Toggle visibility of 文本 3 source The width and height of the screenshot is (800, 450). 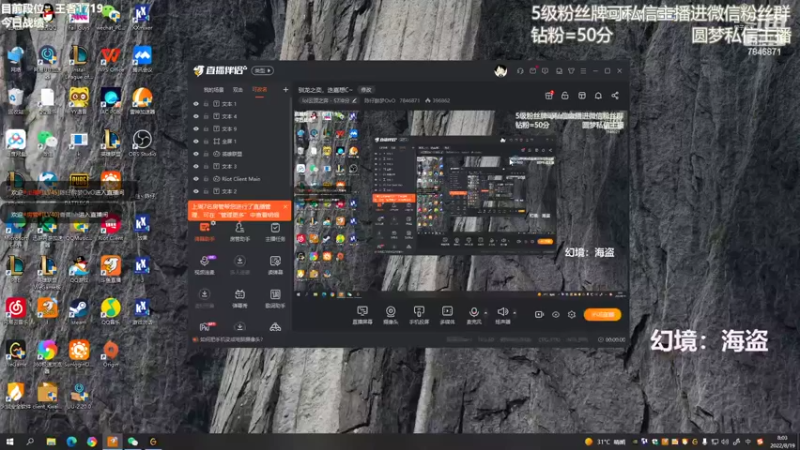pos(196,166)
